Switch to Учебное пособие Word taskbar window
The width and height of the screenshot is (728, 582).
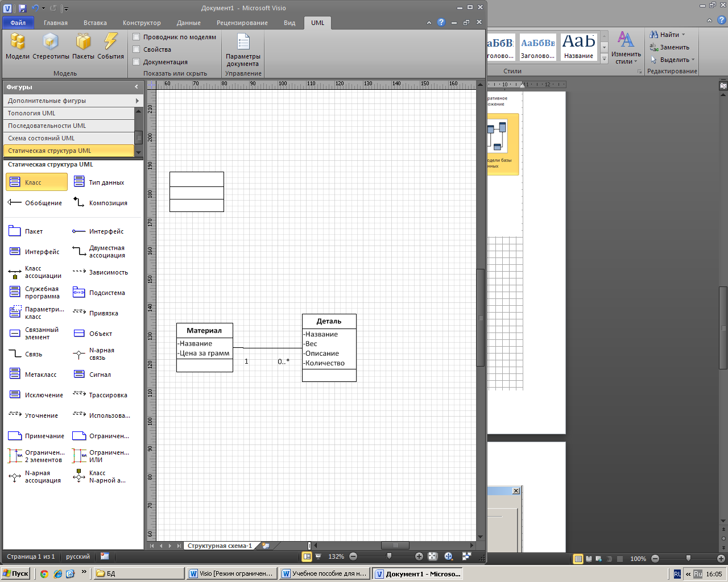point(324,574)
